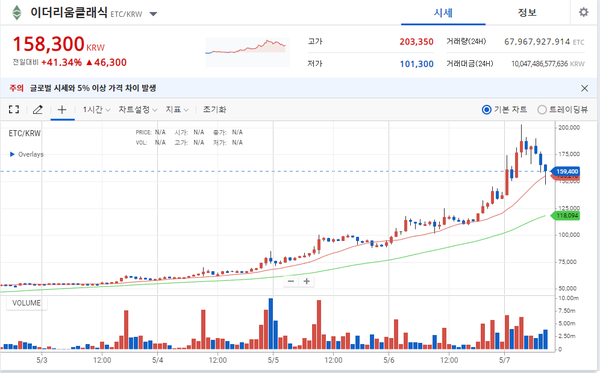Screen dimensions: 600x373
Task: Select the pencil drawing tool
Action: (38, 110)
